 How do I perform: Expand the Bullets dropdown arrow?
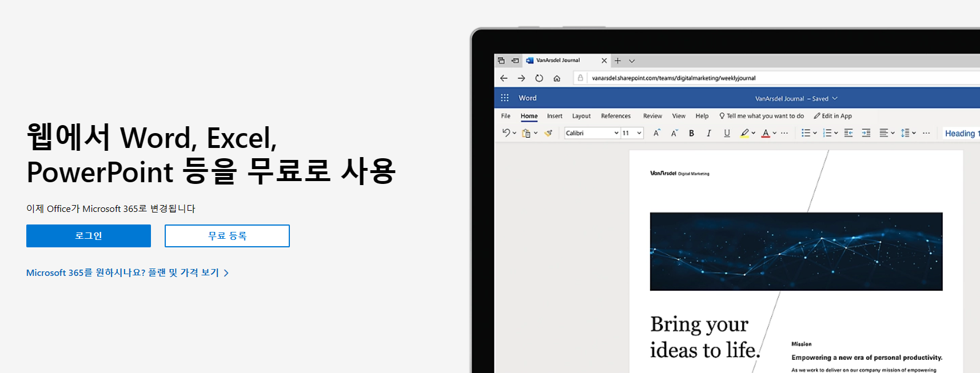[x=815, y=133]
